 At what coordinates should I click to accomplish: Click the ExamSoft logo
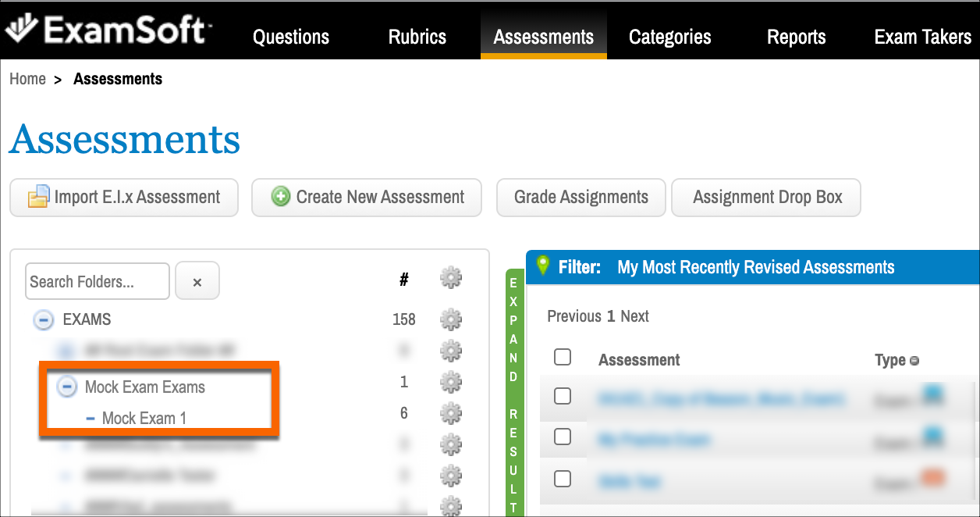click(x=108, y=29)
